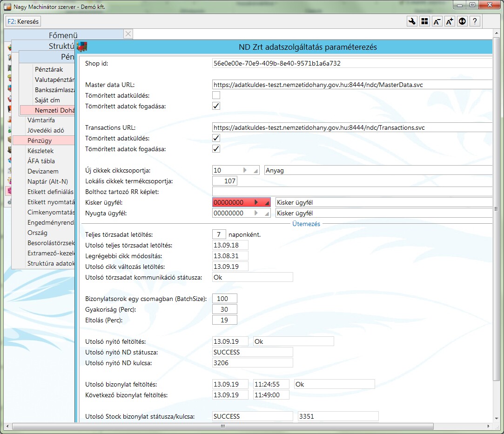Image resolution: width=504 pixels, height=434 pixels.
Task: Open the Vámtarifa menu item
Action: coord(41,120)
